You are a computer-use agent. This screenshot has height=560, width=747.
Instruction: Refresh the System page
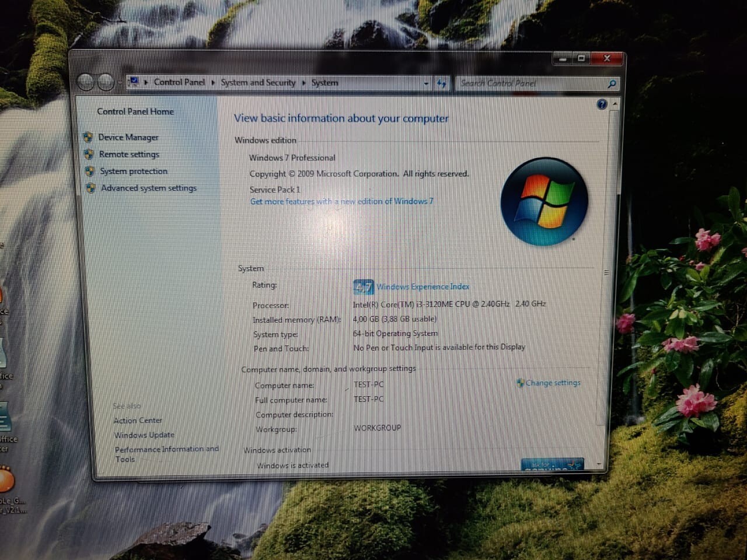[442, 83]
